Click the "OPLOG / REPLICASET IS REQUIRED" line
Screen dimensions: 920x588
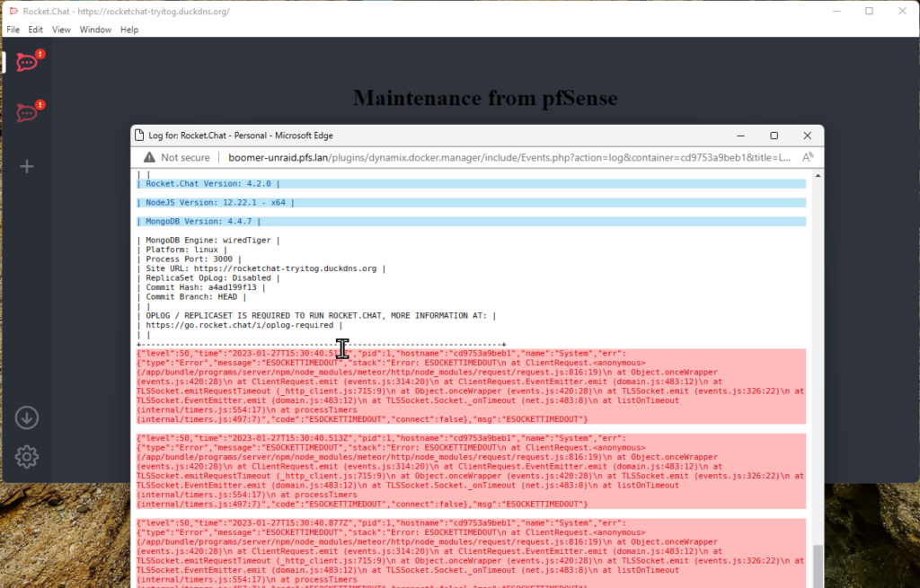click(x=317, y=315)
